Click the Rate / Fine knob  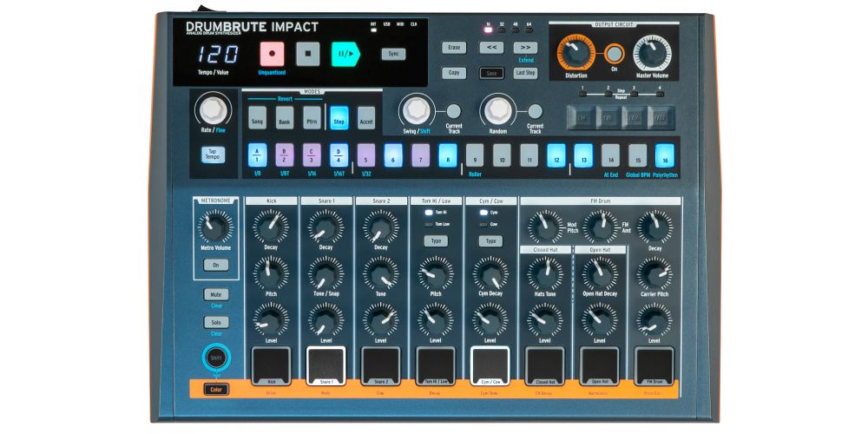tap(214, 110)
